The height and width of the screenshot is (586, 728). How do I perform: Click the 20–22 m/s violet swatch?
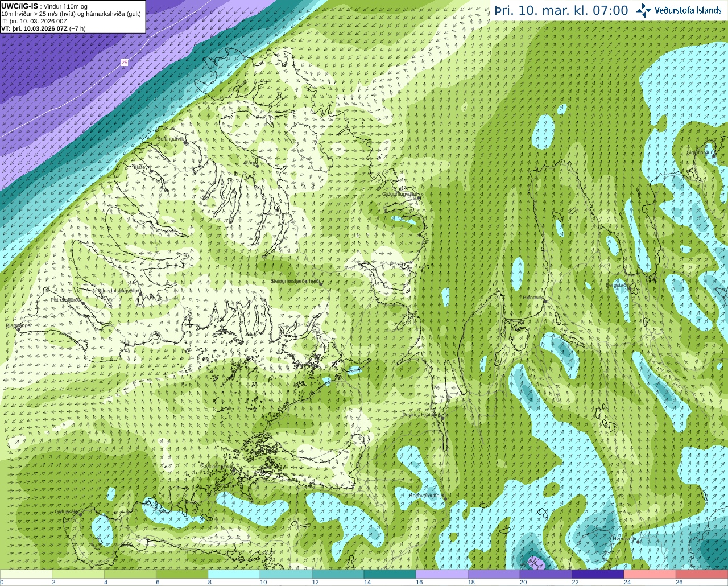tap(546, 574)
